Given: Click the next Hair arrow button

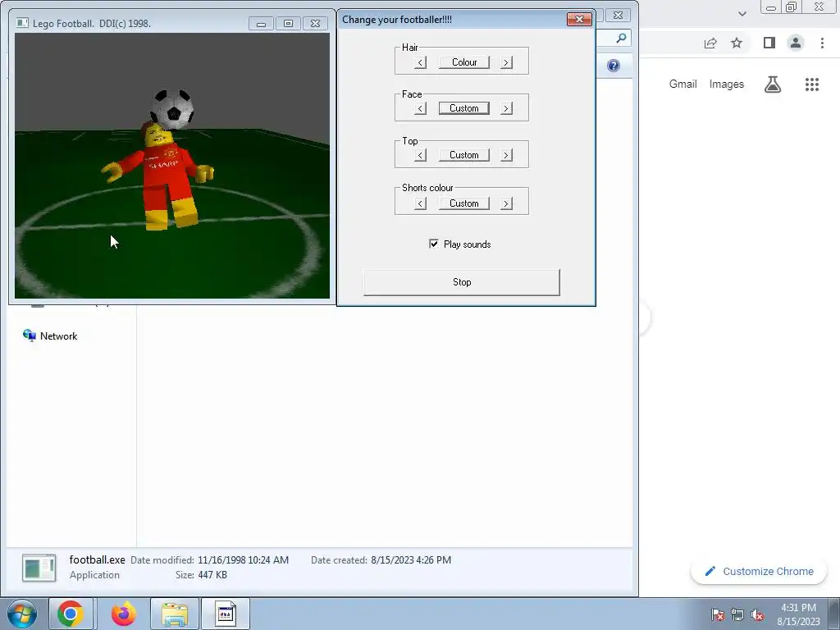Looking at the screenshot, I should pyautogui.click(x=506, y=62).
